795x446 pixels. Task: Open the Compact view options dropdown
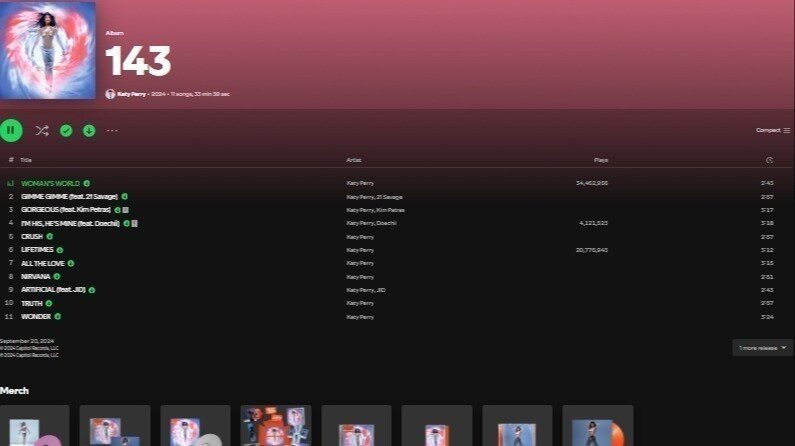(772, 130)
